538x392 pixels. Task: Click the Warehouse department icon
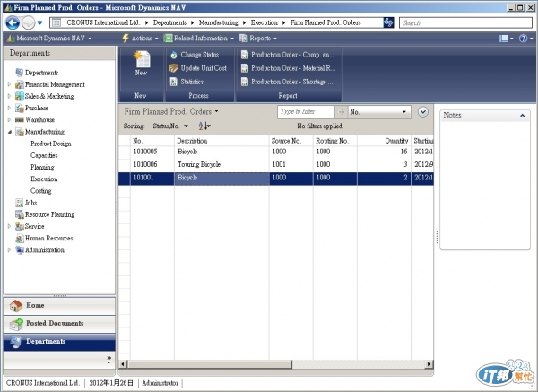pos(20,120)
